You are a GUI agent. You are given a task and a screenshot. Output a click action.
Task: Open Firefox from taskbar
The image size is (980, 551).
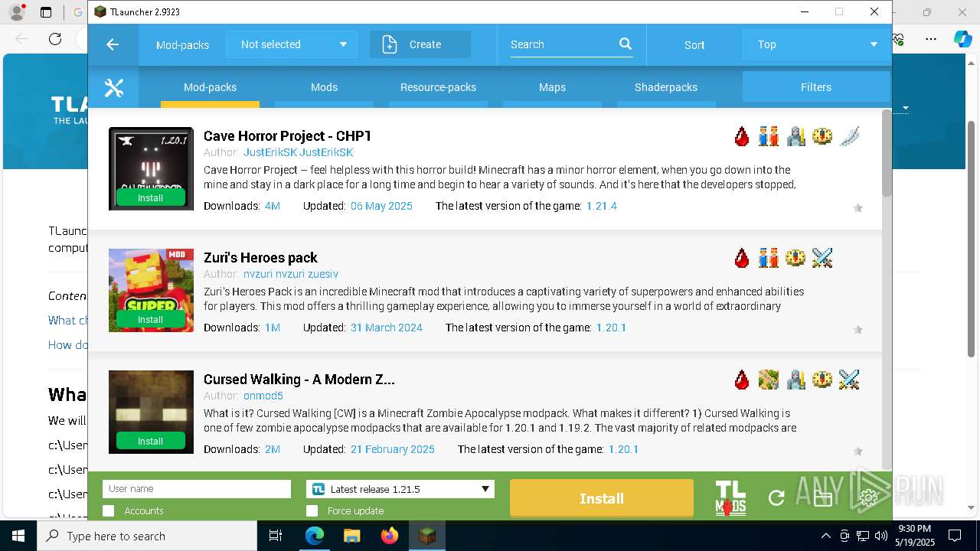click(x=390, y=536)
